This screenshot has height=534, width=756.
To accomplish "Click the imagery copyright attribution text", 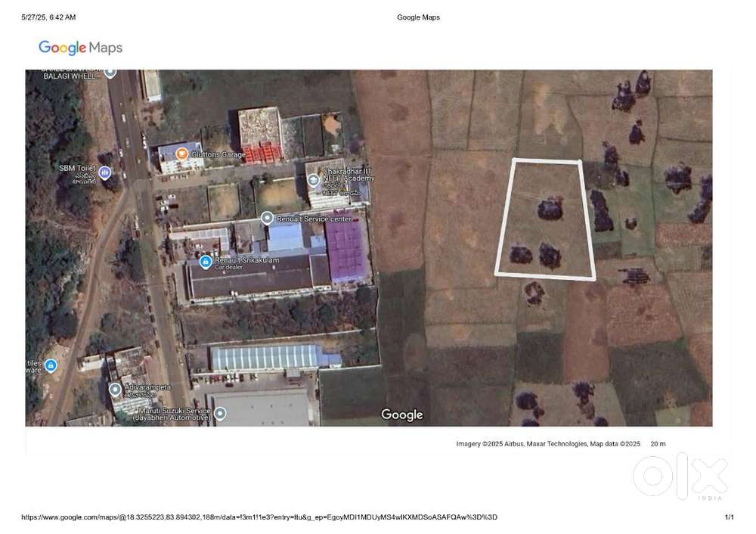I will pyautogui.click(x=548, y=444).
